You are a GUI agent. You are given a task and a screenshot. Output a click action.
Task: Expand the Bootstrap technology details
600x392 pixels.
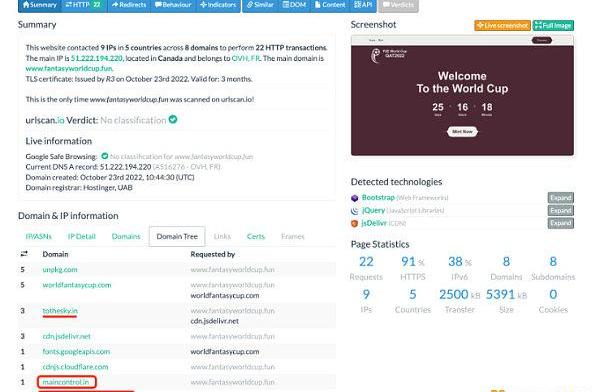coord(561,198)
